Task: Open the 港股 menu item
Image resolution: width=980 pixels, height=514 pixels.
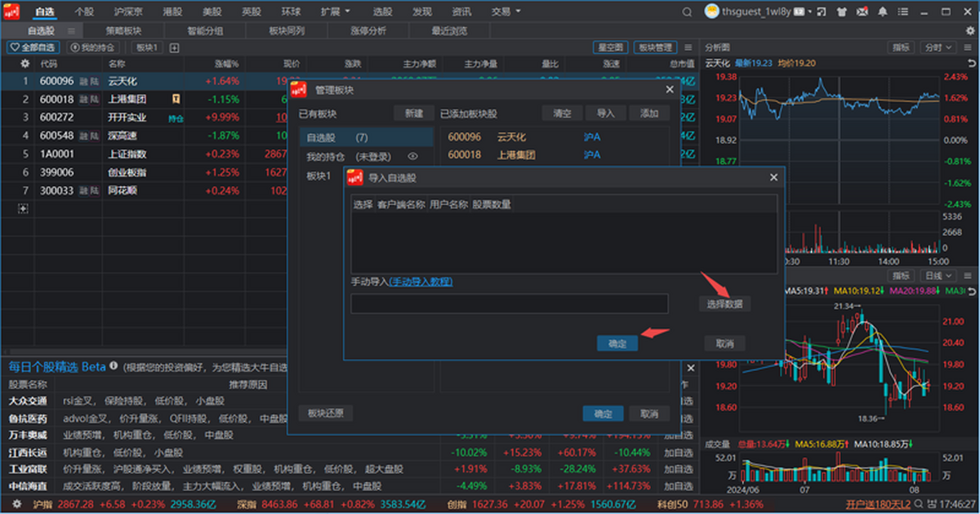Action: [x=173, y=11]
